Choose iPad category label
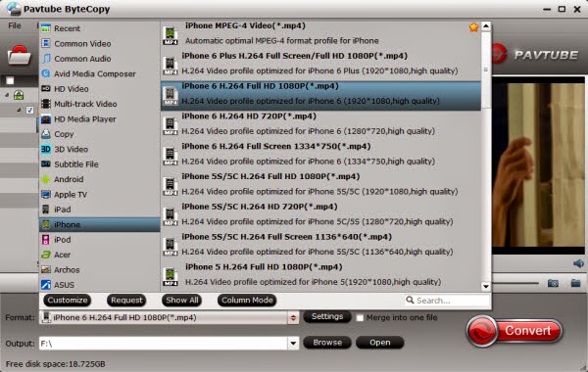 [63, 209]
